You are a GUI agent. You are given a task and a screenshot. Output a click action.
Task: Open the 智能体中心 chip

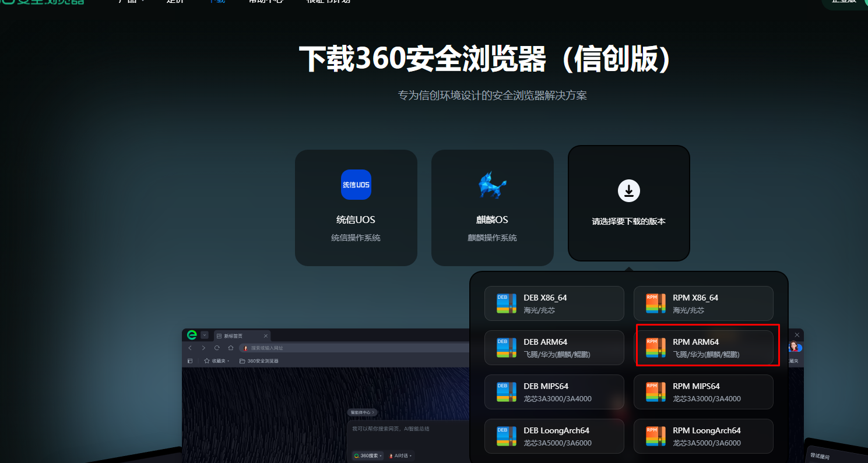click(x=363, y=412)
